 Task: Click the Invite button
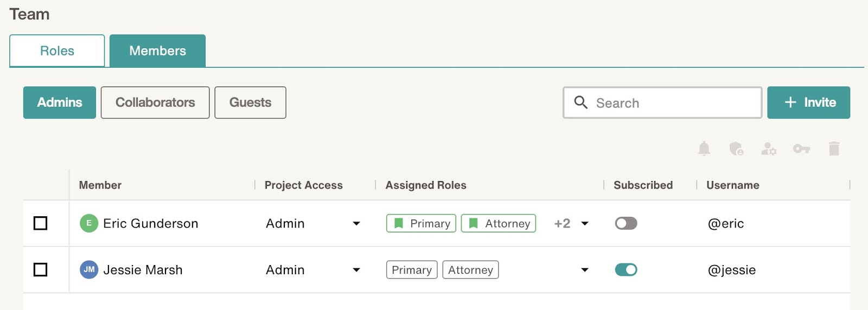[809, 102]
